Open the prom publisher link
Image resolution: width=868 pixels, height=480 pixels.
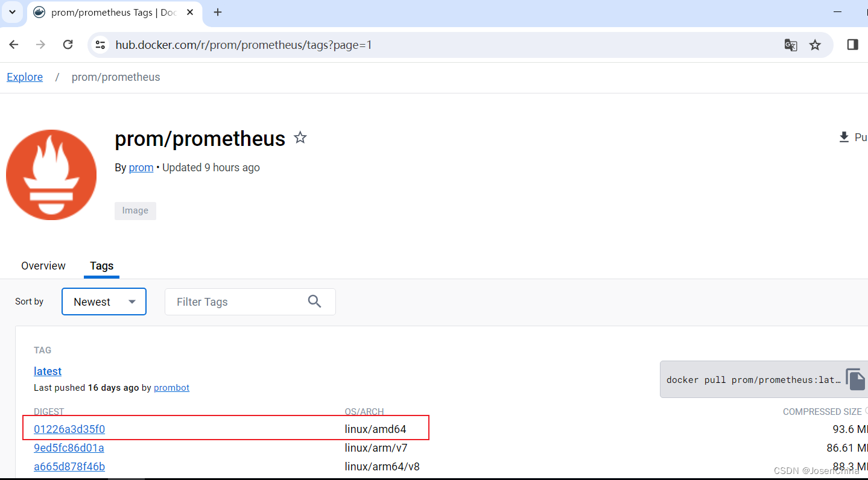141,168
